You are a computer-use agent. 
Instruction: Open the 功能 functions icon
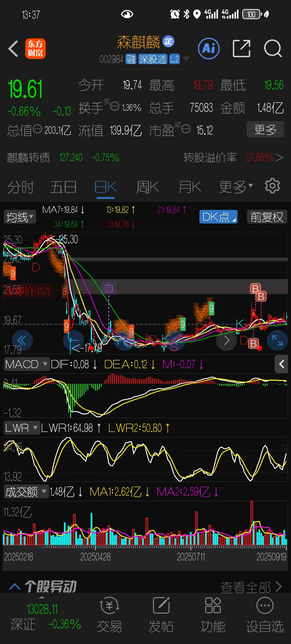click(213, 615)
